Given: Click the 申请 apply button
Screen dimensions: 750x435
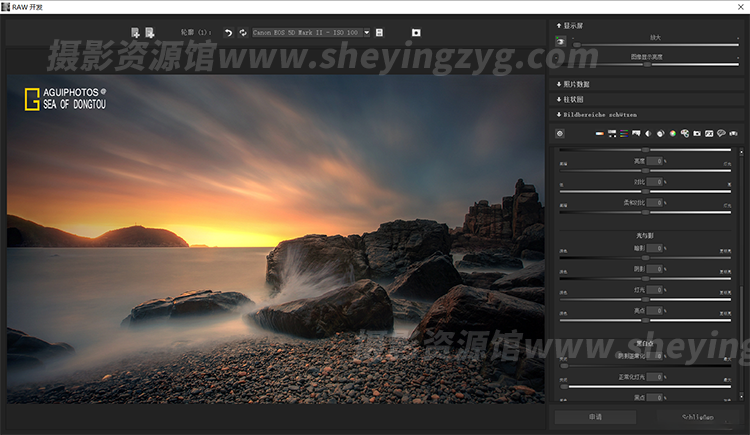Looking at the screenshot, I should pyautogui.click(x=595, y=417).
